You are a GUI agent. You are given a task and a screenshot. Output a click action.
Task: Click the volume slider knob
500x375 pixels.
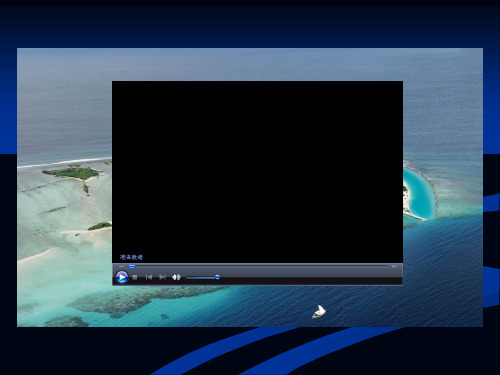(217, 277)
